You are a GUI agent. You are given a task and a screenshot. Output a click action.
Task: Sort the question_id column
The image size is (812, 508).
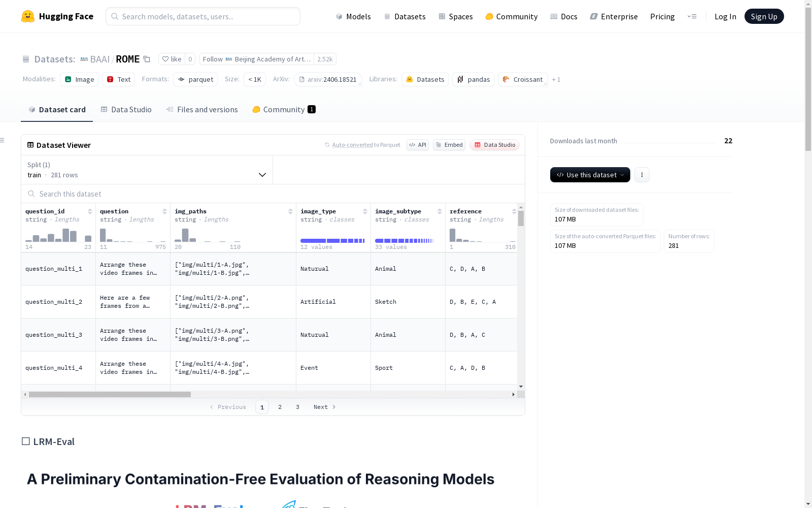pyautogui.click(x=90, y=211)
